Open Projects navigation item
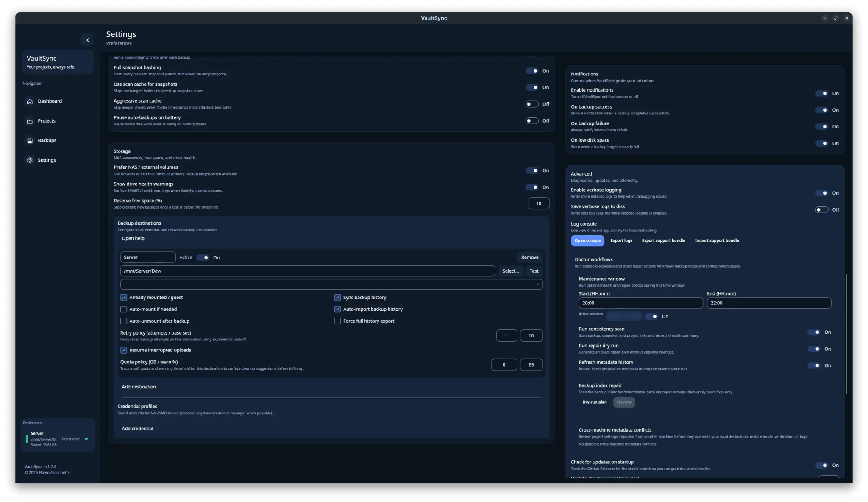 tap(58, 121)
